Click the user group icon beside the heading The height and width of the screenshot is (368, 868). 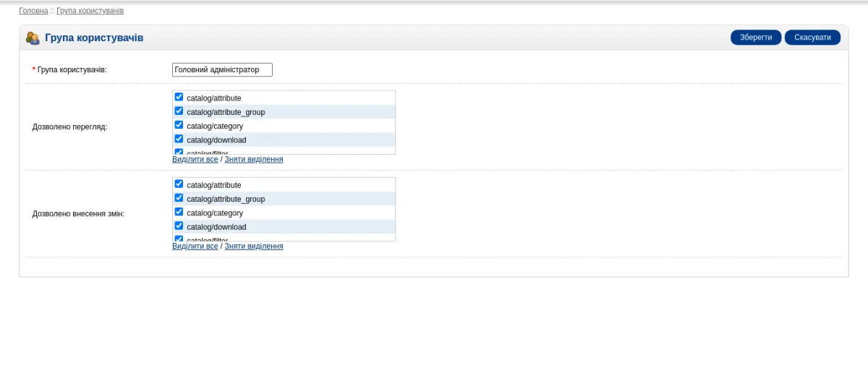click(x=33, y=38)
